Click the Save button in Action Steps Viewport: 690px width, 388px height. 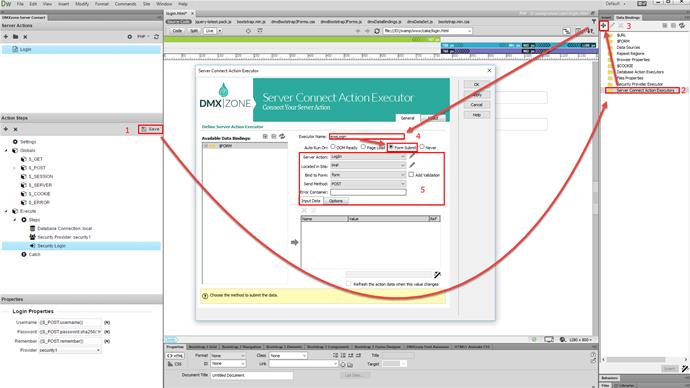click(150, 129)
